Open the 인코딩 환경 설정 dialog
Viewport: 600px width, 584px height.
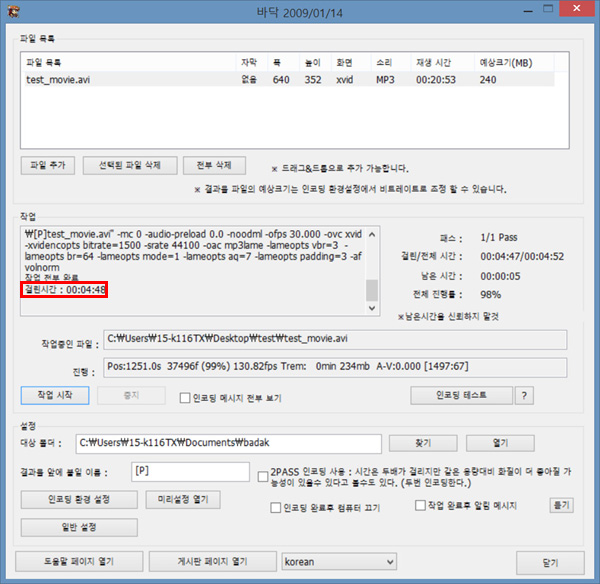(x=79, y=499)
